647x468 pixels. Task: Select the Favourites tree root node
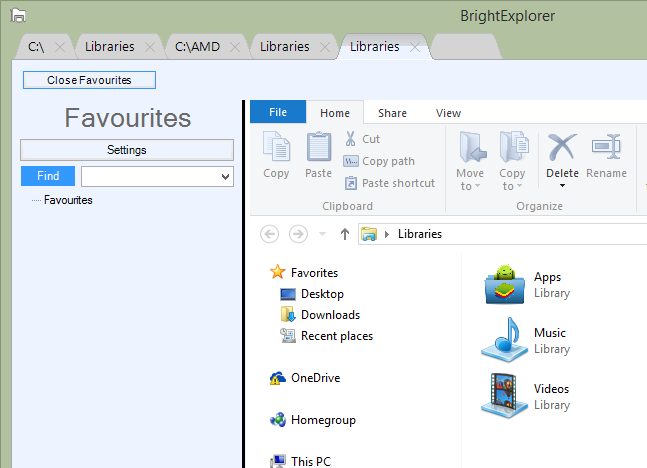[x=68, y=200]
